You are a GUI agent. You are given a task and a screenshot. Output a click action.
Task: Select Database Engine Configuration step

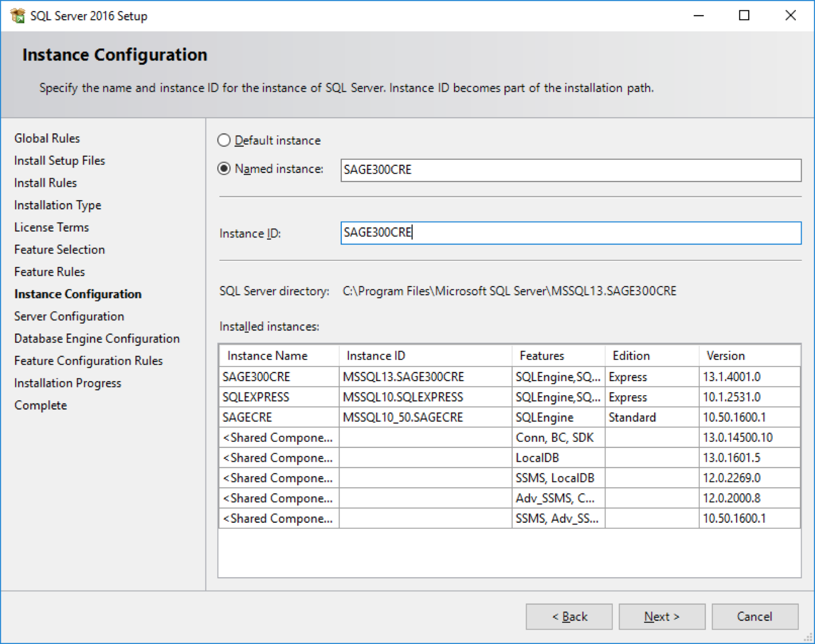pyautogui.click(x=97, y=339)
